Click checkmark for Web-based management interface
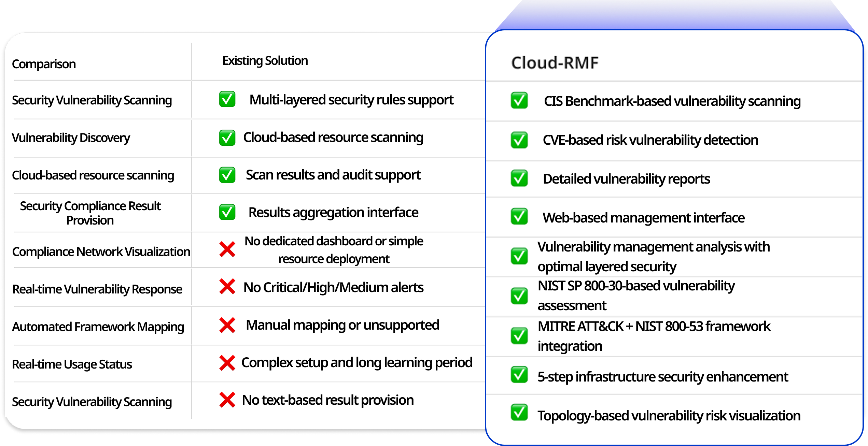 pyautogui.click(x=519, y=216)
